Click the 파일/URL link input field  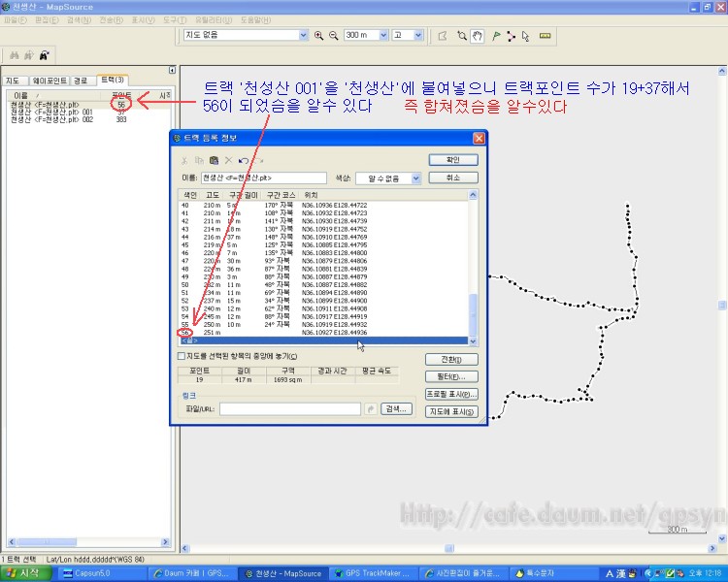tap(290, 409)
